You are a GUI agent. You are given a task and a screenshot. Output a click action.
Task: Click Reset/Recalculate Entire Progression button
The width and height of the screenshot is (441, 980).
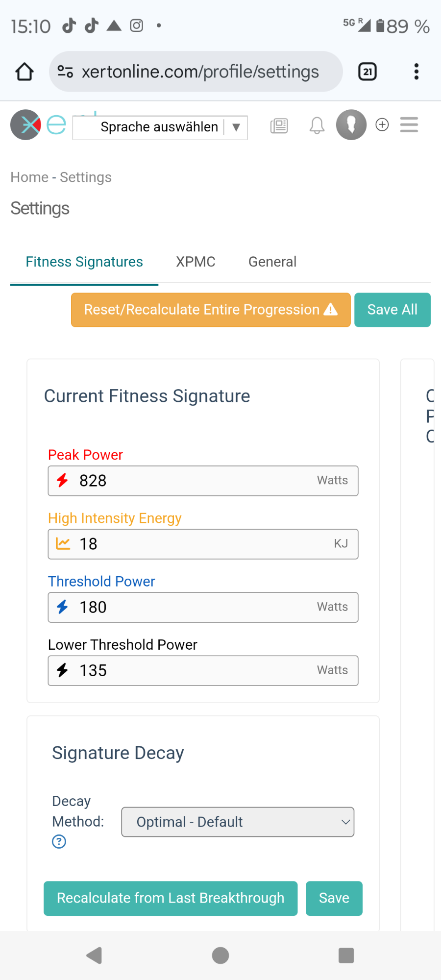click(x=211, y=310)
